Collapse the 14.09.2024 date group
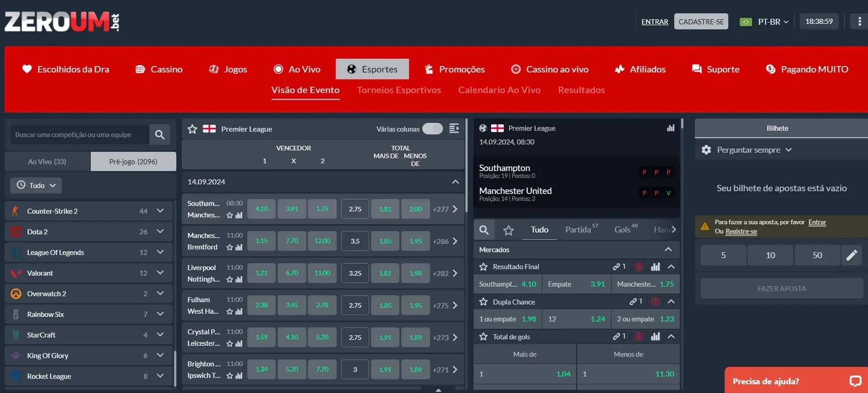Viewport: 868px width, 393px height. tap(455, 182)
